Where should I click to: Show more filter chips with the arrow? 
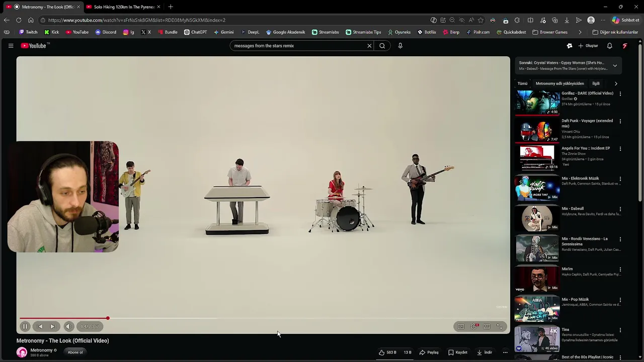tap(616, 83)
